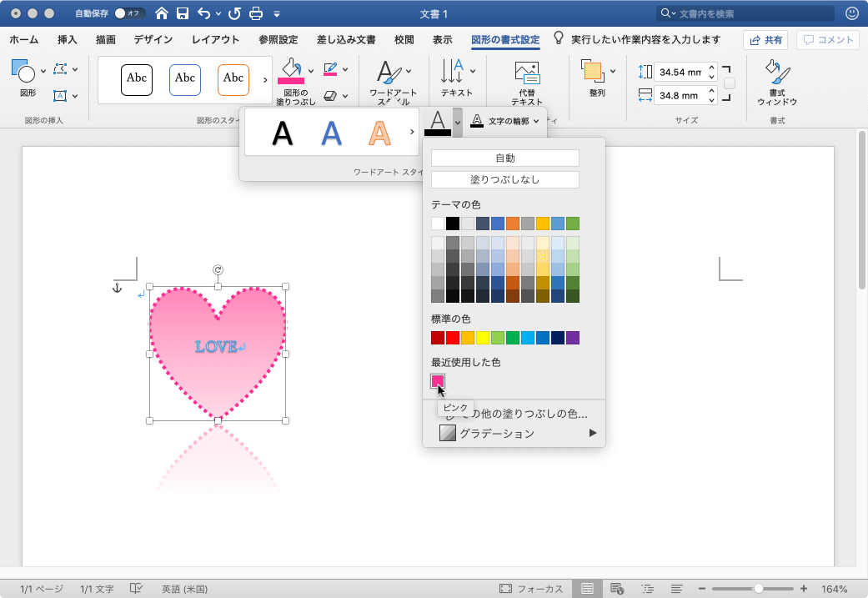Click the LOVE text in the heart
This screenshot has height=598, width=868.
click(x=217, y=347)
